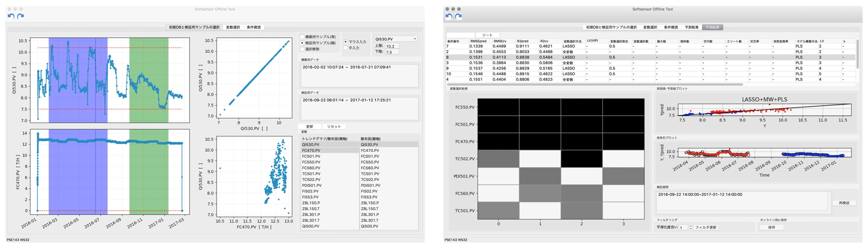Open 条件確認 tab in left window
The height and width of the screenshot is (250, 868).
pyautogui.click(x=254, y=27)
